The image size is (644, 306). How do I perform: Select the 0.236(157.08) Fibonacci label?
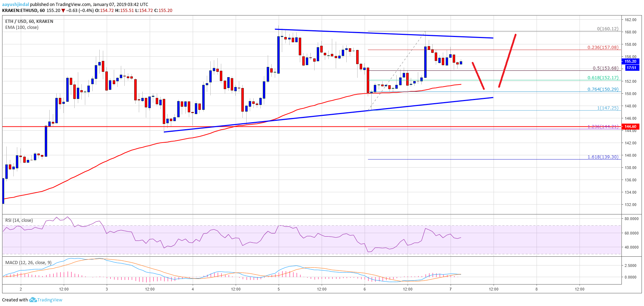coord(603,47)
